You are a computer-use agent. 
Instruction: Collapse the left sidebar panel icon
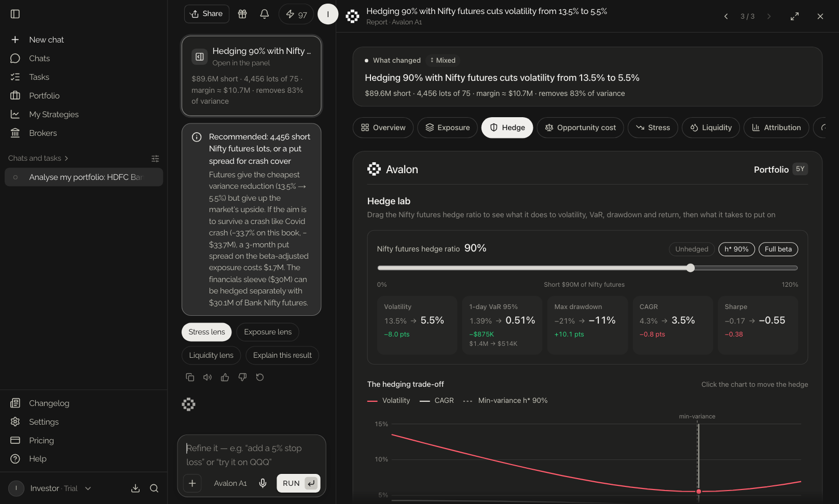[x=15, y=14]
